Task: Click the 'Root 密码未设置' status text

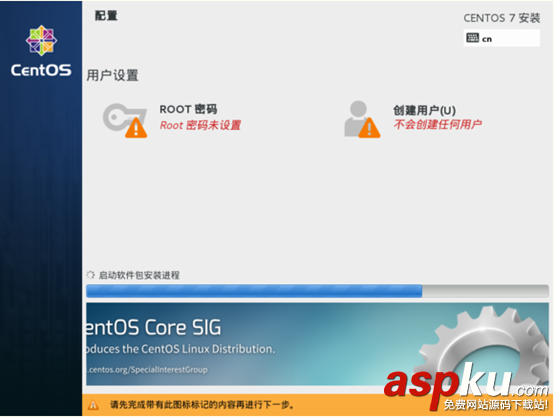Action: coord(200,125)
